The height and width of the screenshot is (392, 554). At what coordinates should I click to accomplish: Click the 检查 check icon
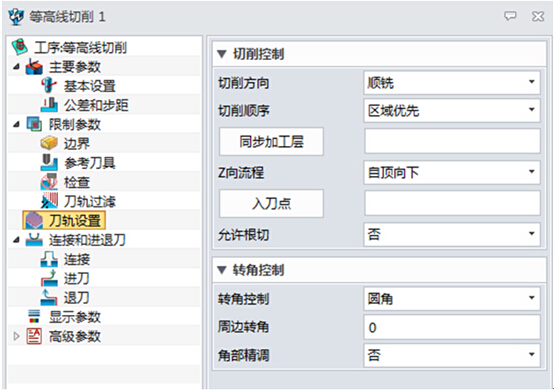click(49, 182)
